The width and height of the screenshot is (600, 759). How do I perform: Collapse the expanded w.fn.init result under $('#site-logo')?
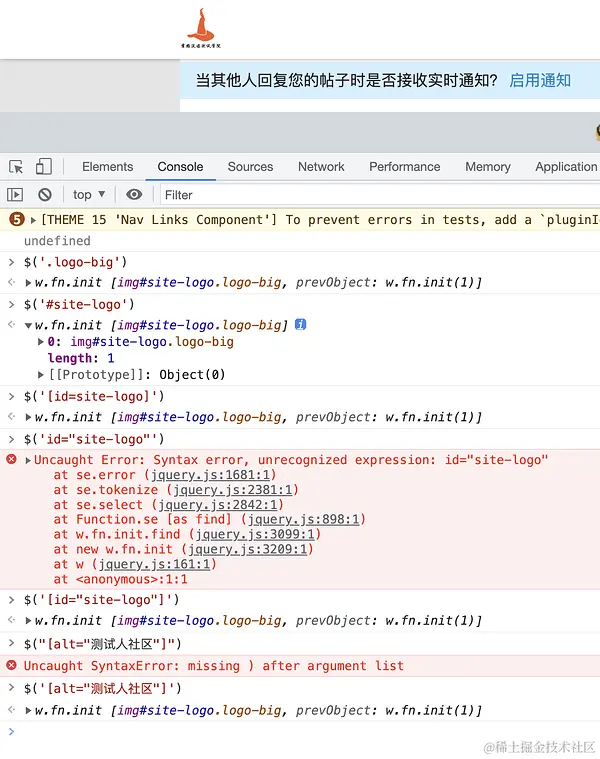point(29,325)
